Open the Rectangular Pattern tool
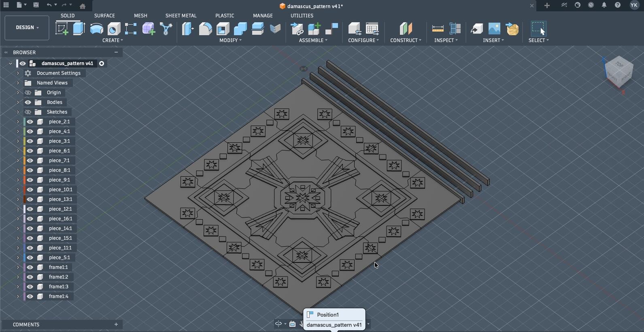The image size is (644, 332). tap(131, 29)
